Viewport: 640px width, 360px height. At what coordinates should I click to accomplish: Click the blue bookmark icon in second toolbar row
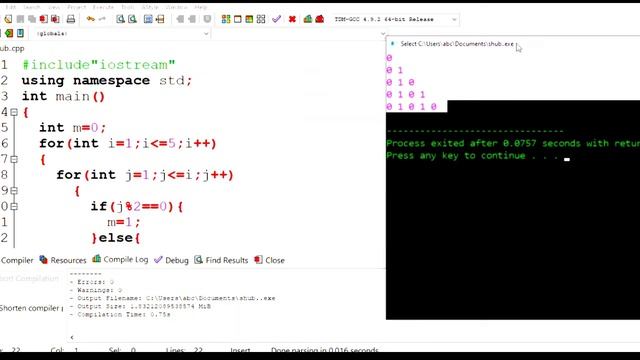coord(20,33)
